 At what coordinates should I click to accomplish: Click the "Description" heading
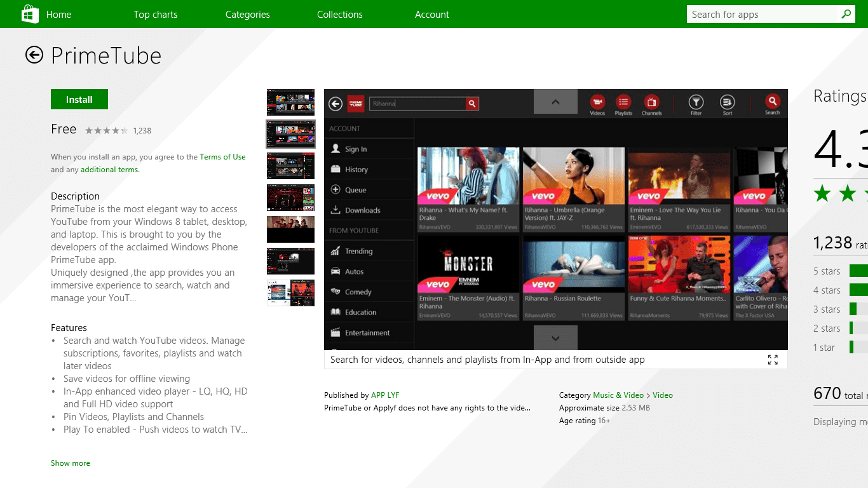[x=75, y=196]
